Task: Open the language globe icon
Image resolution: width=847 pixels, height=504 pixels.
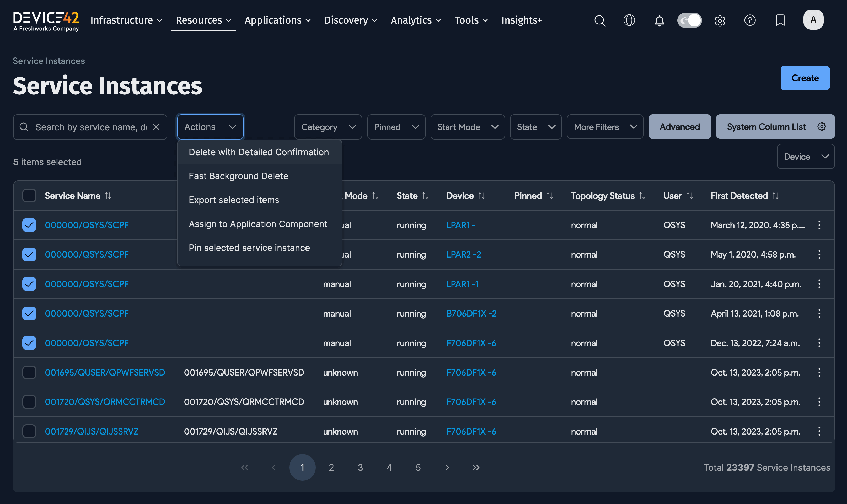Action: pos(629,20)
